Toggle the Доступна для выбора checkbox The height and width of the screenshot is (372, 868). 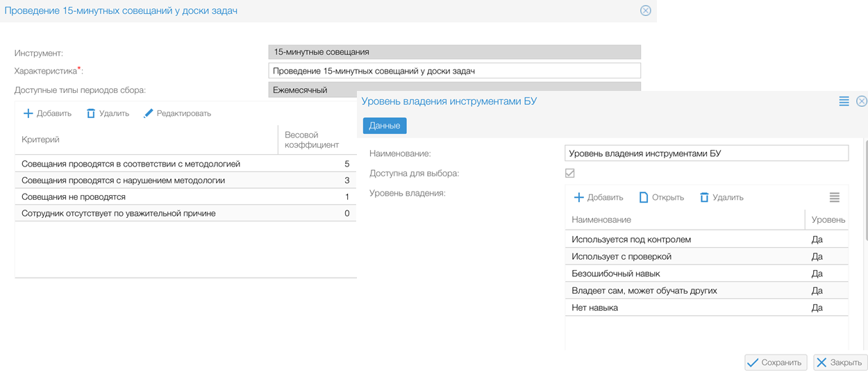(x=570, y=173)
